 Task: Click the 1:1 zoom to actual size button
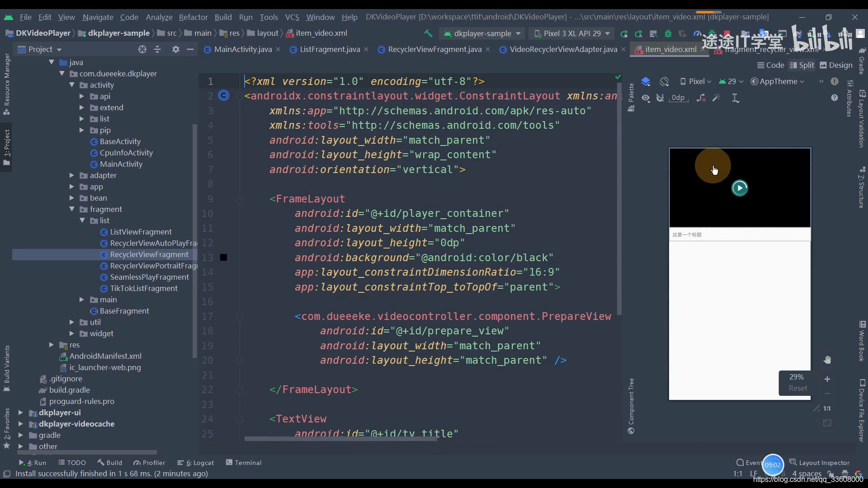point(827,408)
